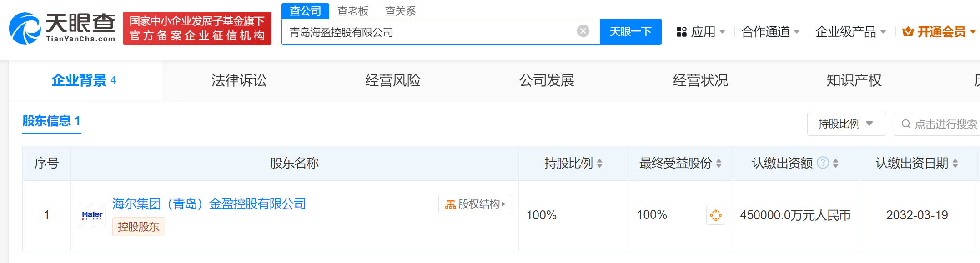980x263 pixels.
Task: Click the TianYanCha logo
Action: 62,28
